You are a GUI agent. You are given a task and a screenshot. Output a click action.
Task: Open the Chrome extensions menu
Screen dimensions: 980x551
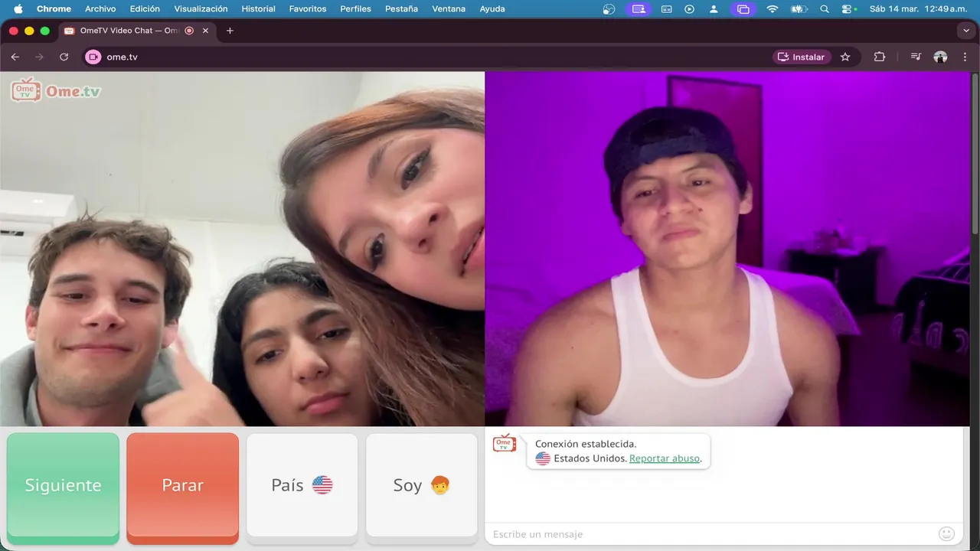pyautogui.click(x=880, y=57)
